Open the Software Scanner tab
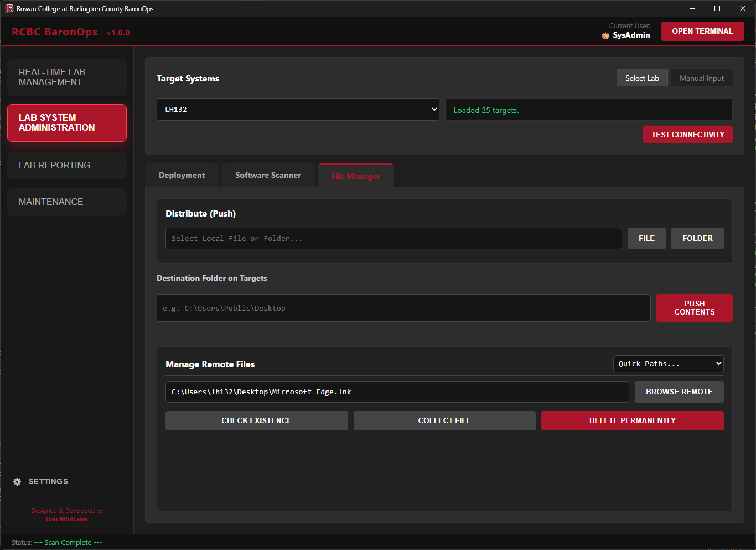756x550 pixels. [267, 174]
